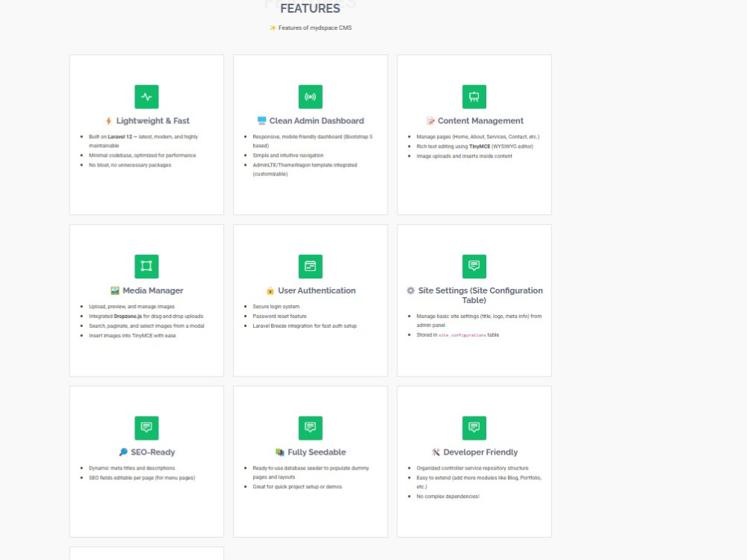Click the picture emoji beside Media Manager

pyautogui.click(x=115, y=290)
